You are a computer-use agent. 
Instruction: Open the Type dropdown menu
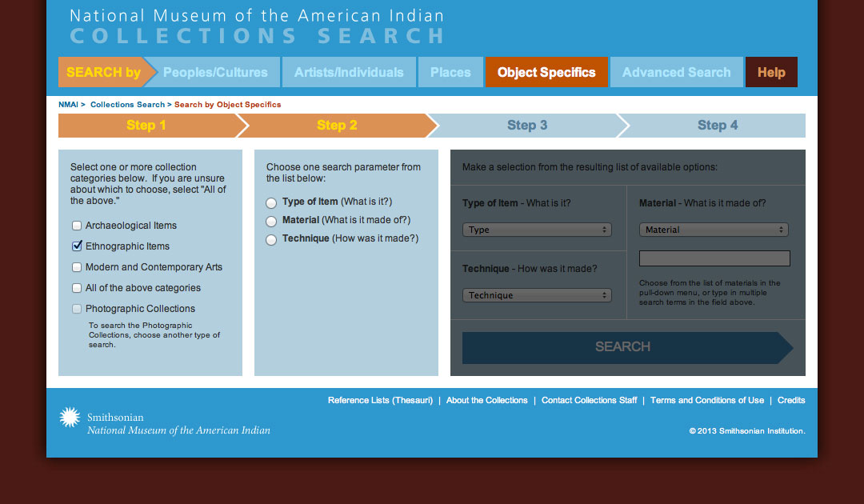tap(537, 230)
